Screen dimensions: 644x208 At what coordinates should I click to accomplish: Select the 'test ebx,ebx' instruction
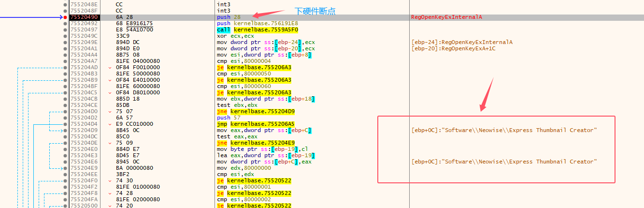237,105
